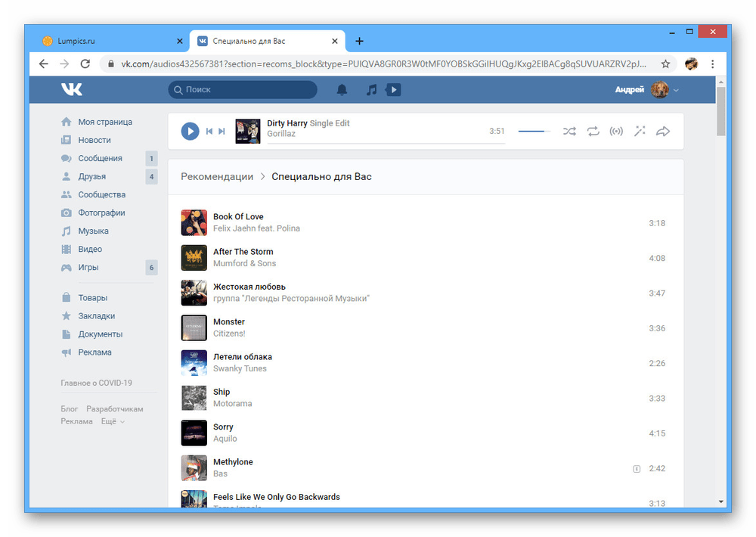Play the Dirty Harry track
756x537 pixels.
(190, 132)
